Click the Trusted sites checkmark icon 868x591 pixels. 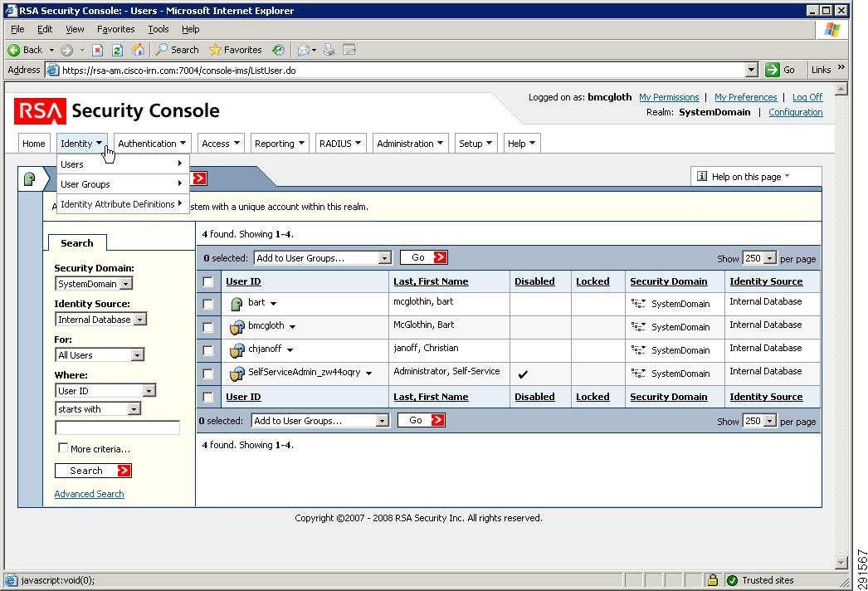[732, 580]
